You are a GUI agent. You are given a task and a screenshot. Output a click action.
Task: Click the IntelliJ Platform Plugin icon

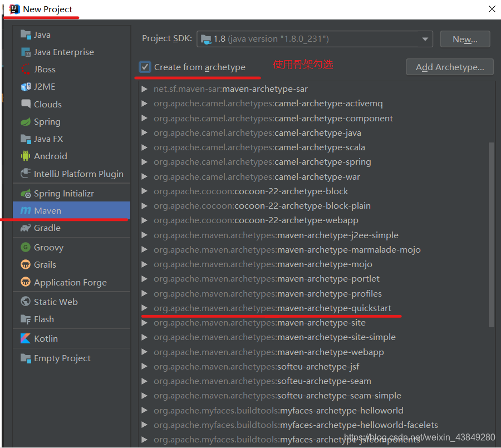coord(26,174)
